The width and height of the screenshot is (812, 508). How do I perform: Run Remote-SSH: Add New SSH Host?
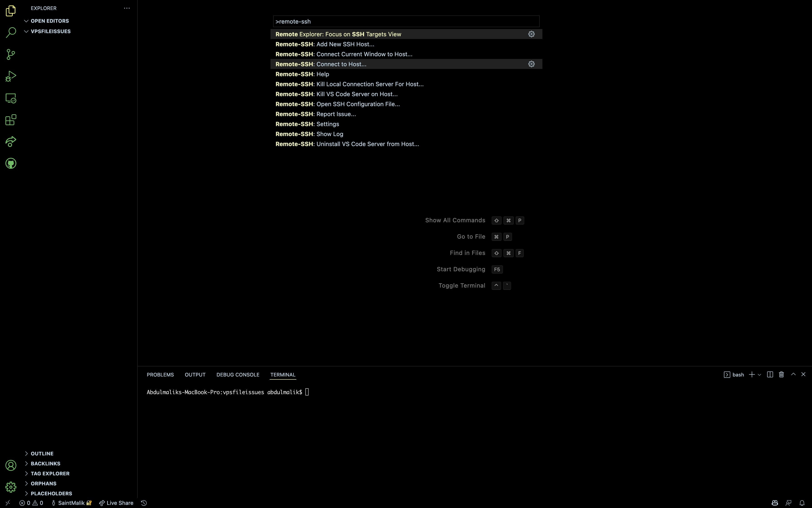(x=406, y=44)
